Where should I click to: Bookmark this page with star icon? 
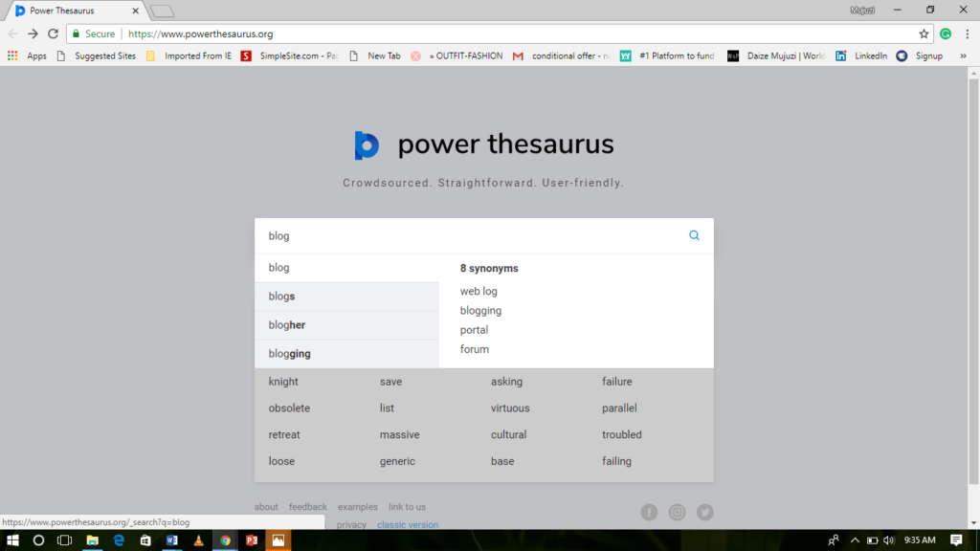924,33
